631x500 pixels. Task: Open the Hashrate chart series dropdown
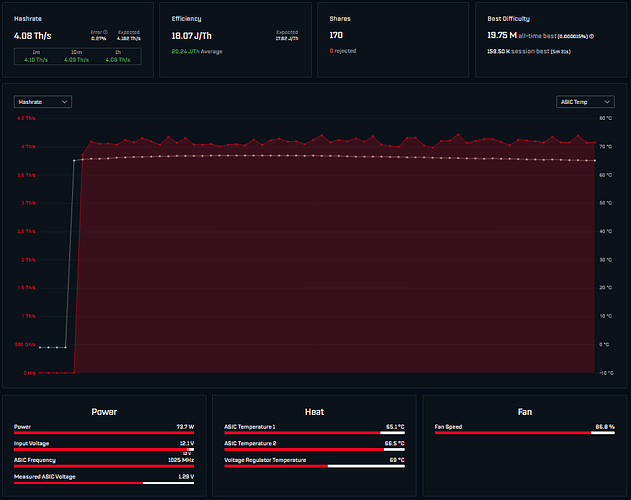pyautogui.click(x=43, y=102)
